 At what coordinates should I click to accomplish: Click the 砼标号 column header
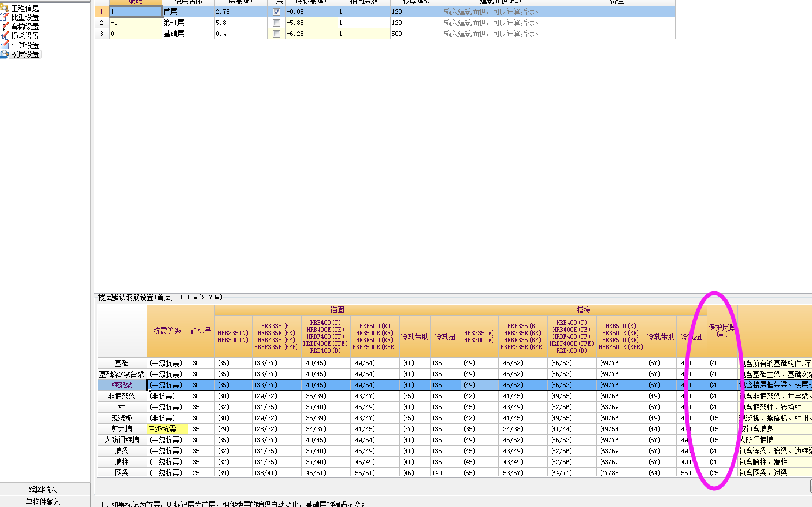pyautogui.click(x=201, y=331)
